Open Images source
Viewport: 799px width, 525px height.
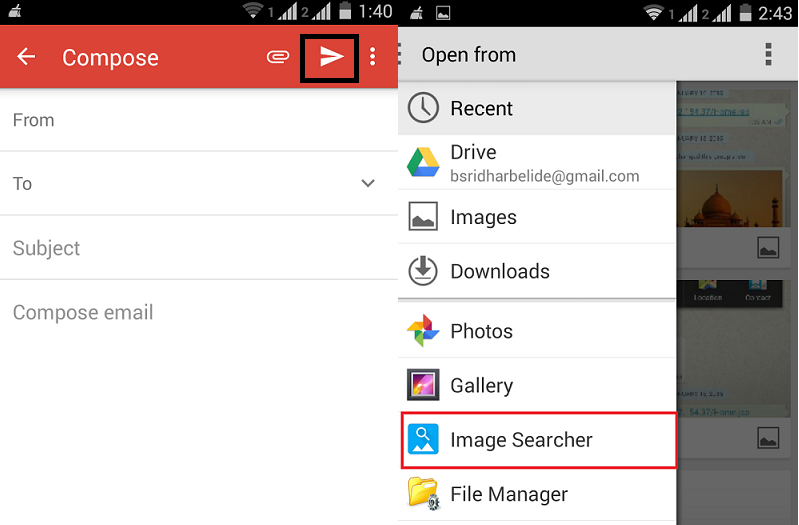(x=537, y=217)
